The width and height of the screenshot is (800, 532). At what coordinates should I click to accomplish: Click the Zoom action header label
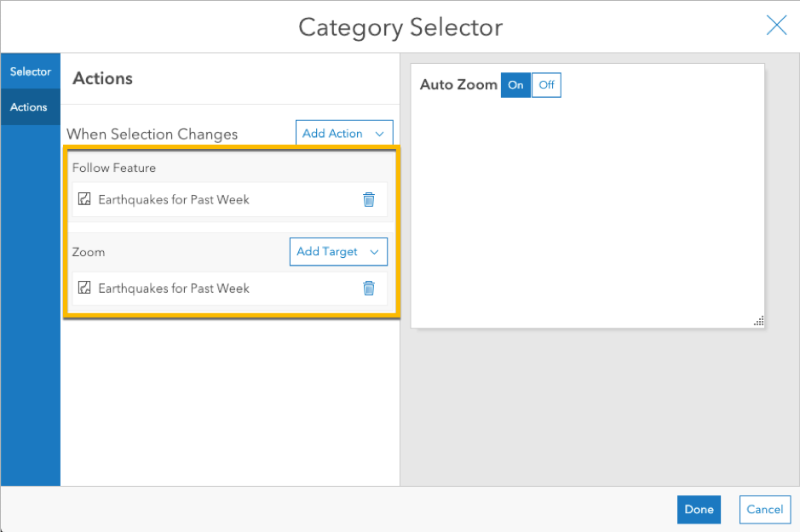89,252
